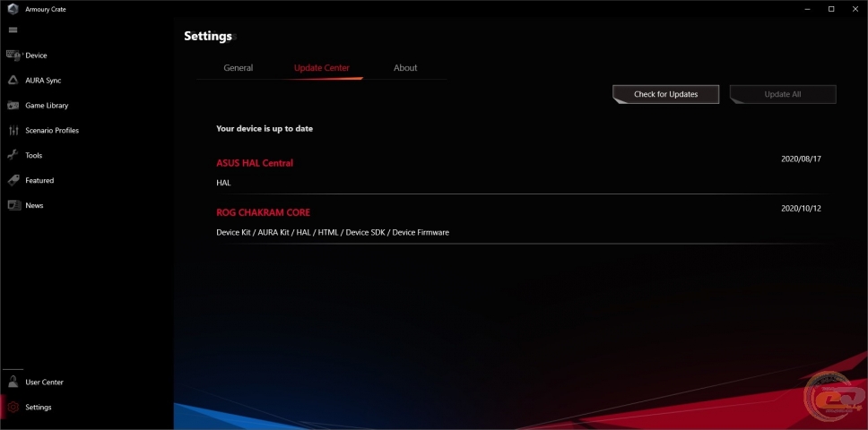Minimize the Armoury Crate window
The image size is (868, 430).
(x=805, y=9)
